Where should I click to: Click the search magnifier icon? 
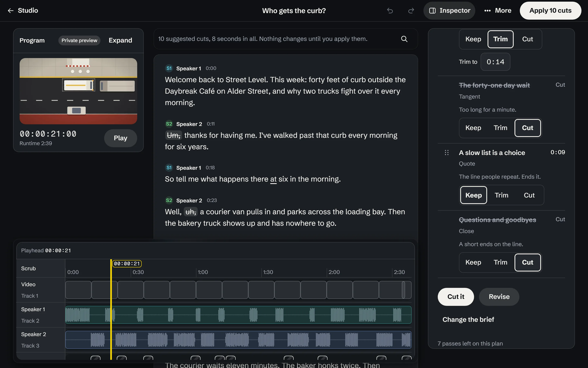click(404, 39)
